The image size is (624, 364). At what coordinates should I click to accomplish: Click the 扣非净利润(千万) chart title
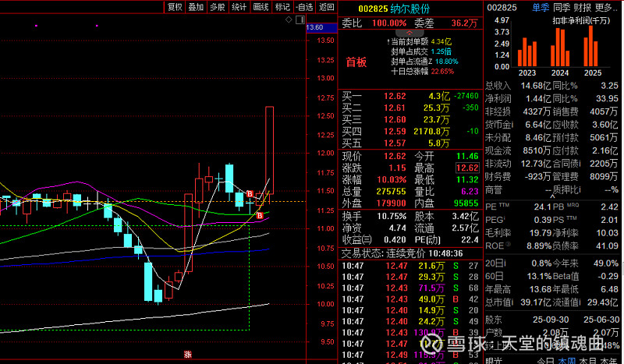pos(581,21)
